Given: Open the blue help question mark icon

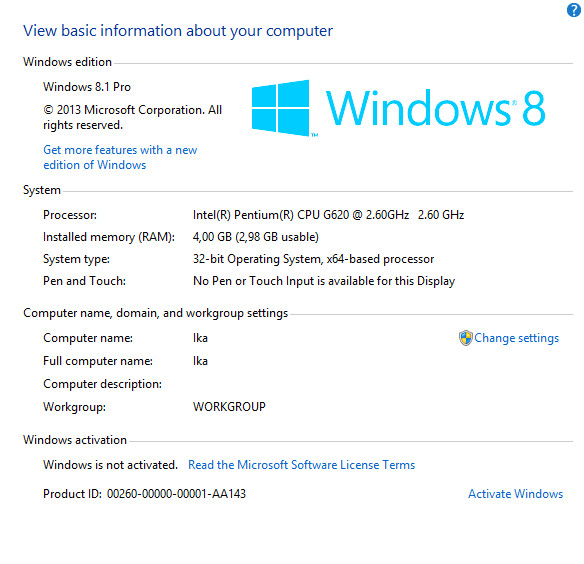Looking at the screenshot, I should click(x=574, y=10).
